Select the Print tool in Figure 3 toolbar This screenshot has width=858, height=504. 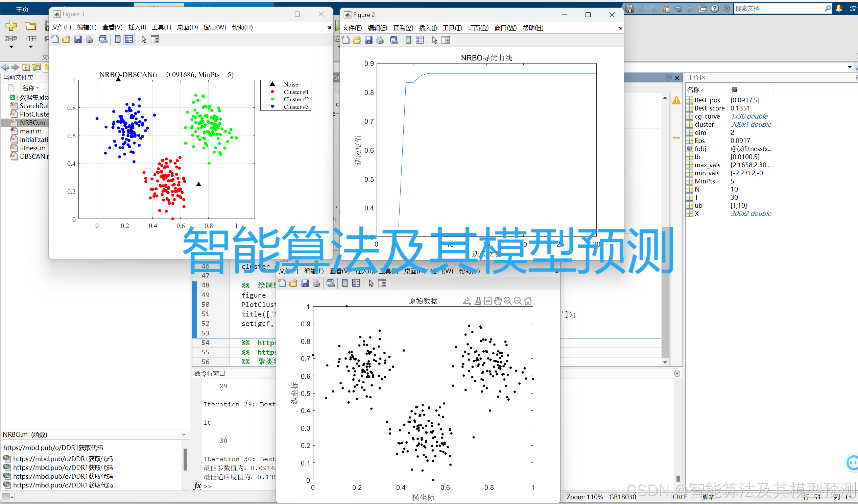pyautogui.click(x=89, y=40)
